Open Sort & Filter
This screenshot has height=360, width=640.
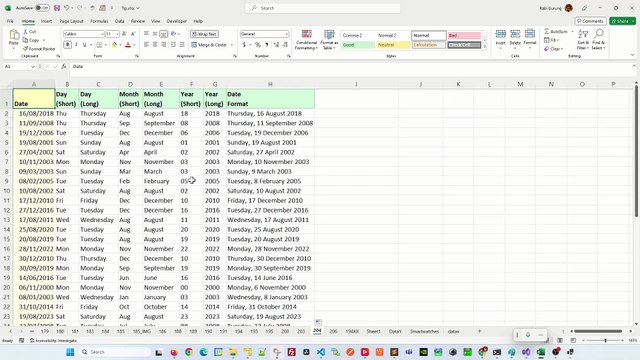point(583,39)
